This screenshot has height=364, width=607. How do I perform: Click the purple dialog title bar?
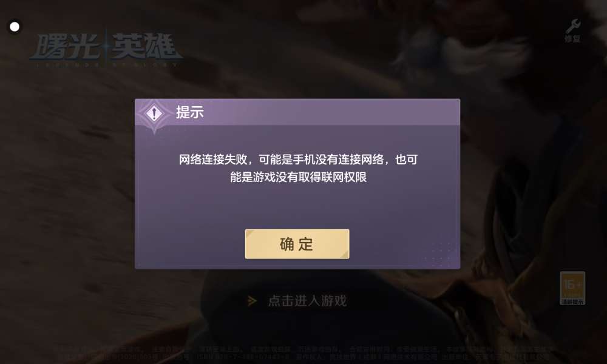pos(297,112)
